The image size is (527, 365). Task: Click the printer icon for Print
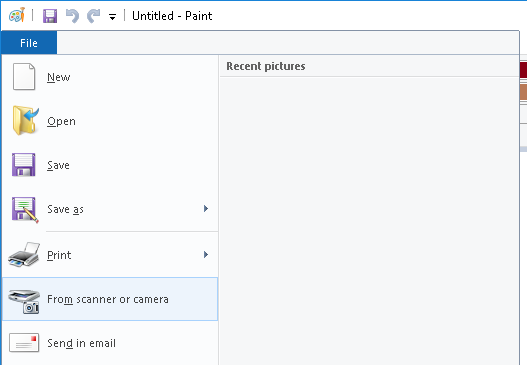(x=24, y=254)
